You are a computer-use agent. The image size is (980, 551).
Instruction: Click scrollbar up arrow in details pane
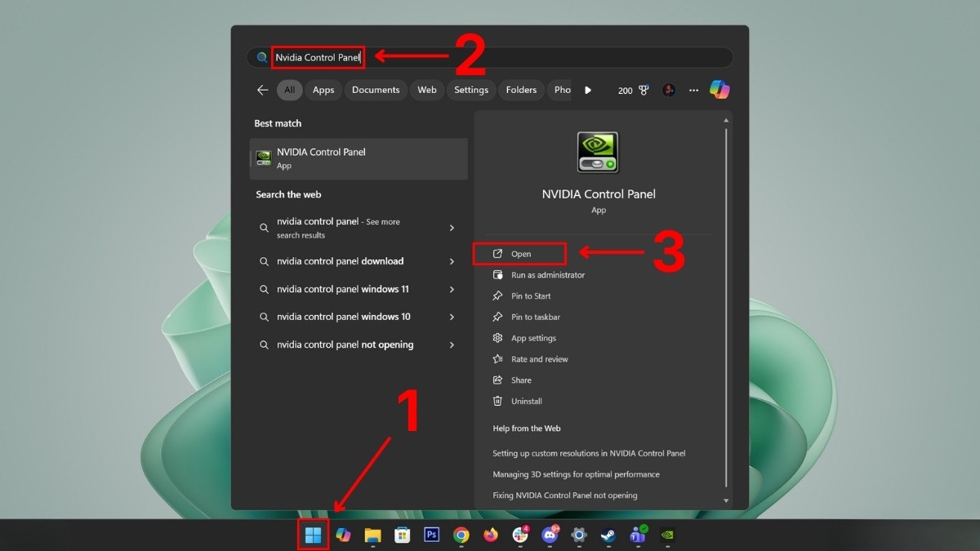[x=726, y=121]
